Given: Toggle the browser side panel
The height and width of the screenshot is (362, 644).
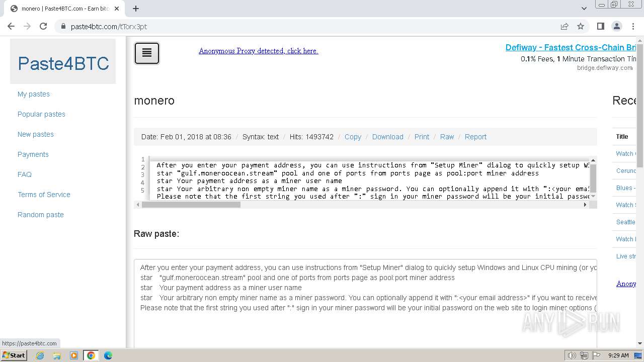Looking at the screenshot, I should point(600,26).
